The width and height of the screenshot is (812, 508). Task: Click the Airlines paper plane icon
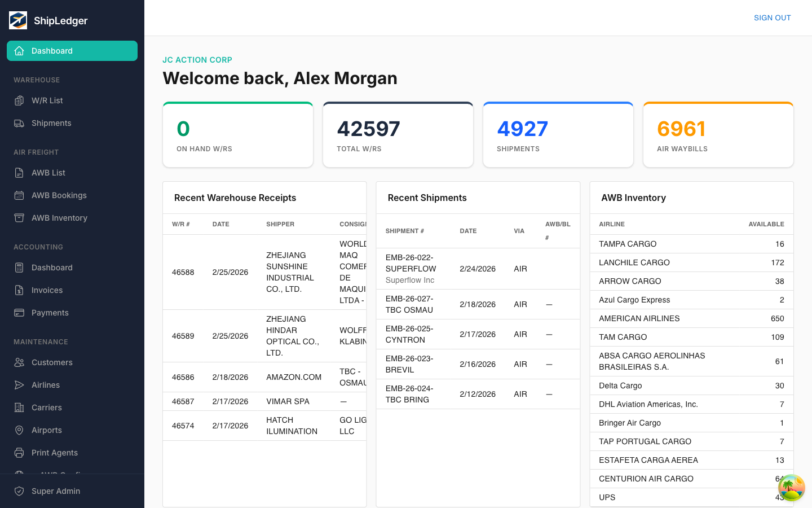(x=19, y=385)
